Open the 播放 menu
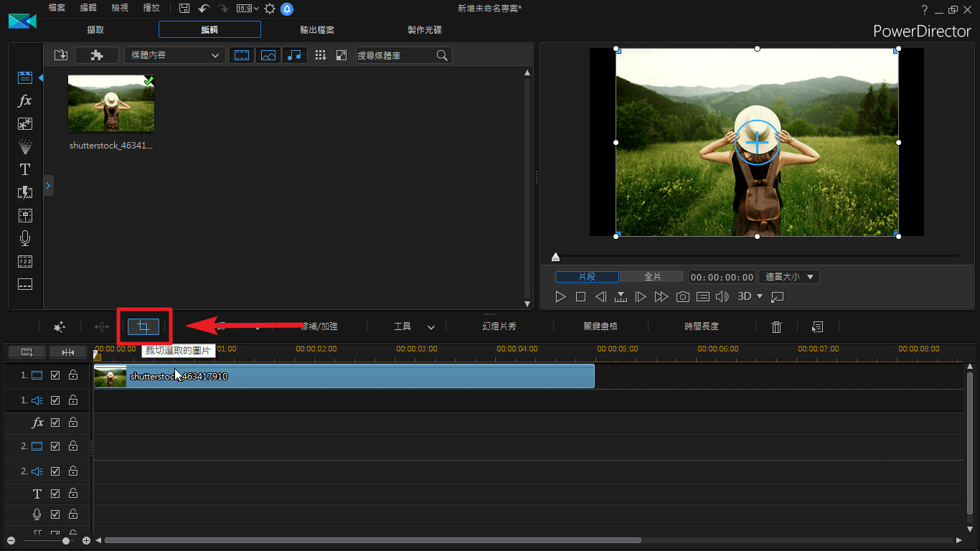Screen dimensions: 980x551 [x=151, y=8]
